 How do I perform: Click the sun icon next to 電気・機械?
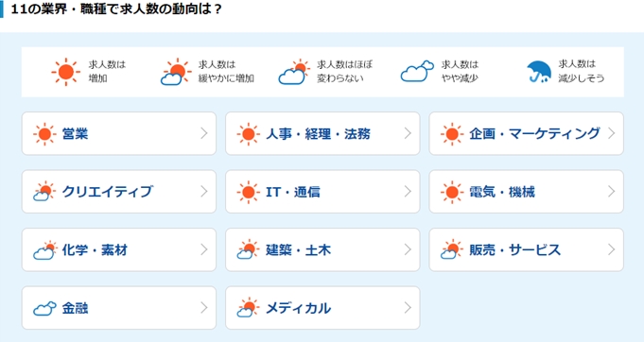point(452,192)
